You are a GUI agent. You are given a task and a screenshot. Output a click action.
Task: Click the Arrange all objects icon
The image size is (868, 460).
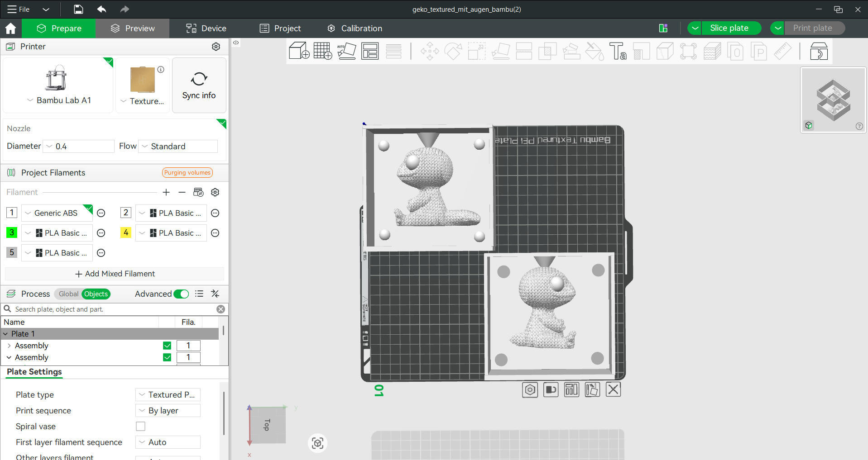370,51
